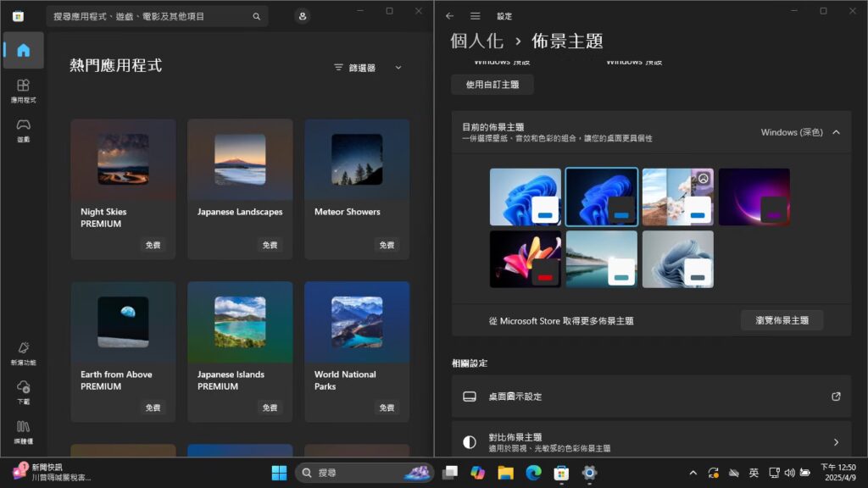Select the purple glow theme thumbnail
Viewport: 868px width, 488px height.
(x=754, y=196)
